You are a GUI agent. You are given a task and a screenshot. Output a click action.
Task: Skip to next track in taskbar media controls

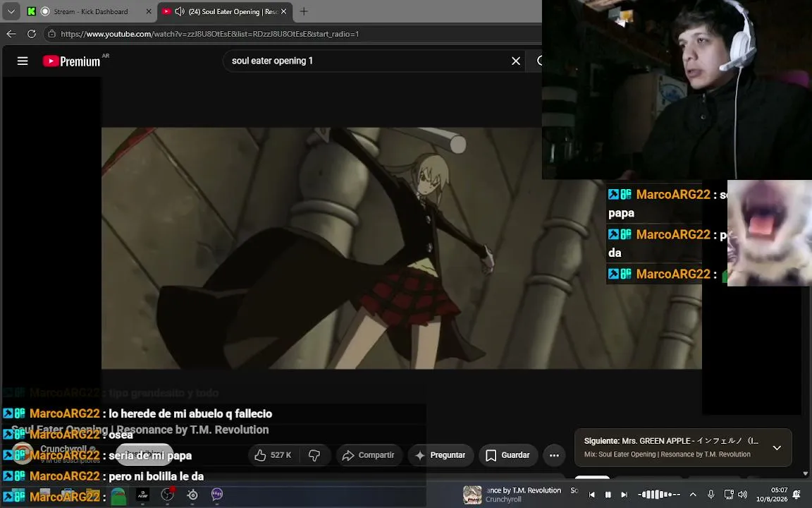click(x=625, y=495)
